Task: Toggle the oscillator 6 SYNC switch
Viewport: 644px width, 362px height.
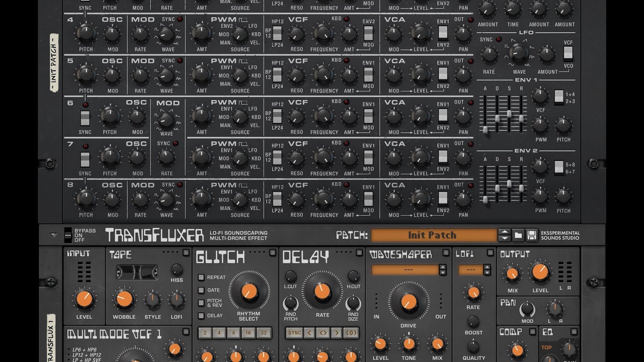Action: [85, 118]
